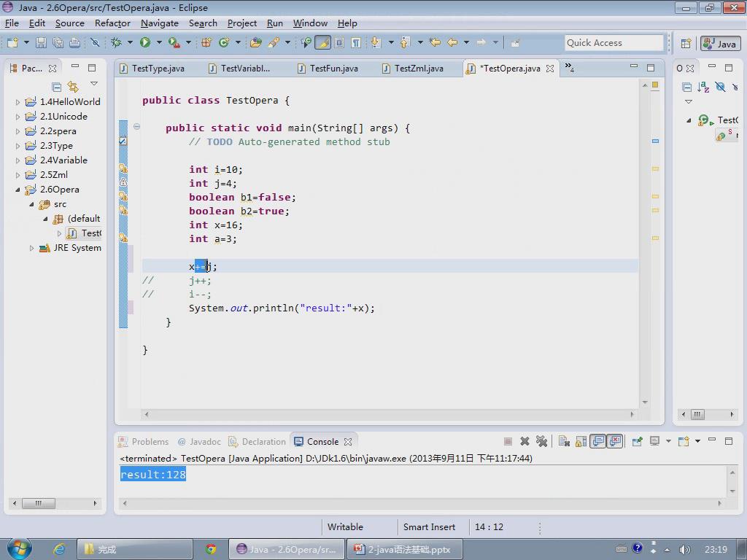
Task: Toggle alphabetical Sort in Outline view
Action: click(x=703, y=87)
